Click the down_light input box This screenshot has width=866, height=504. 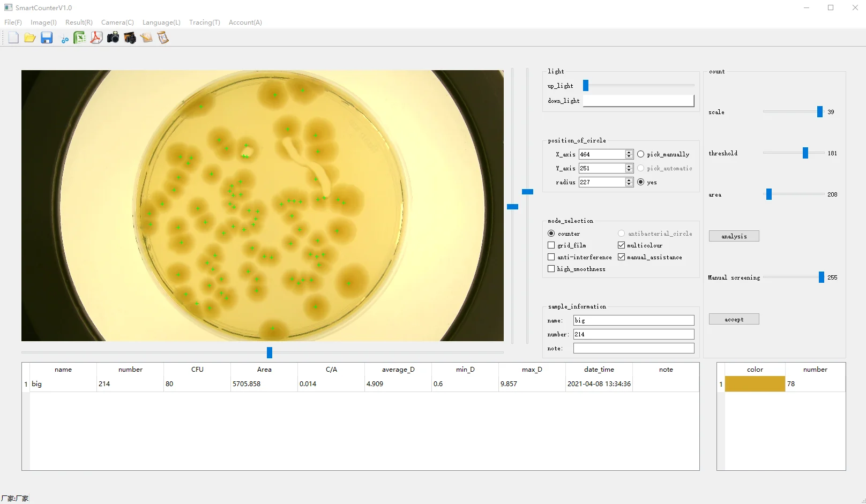pos(638,101)
